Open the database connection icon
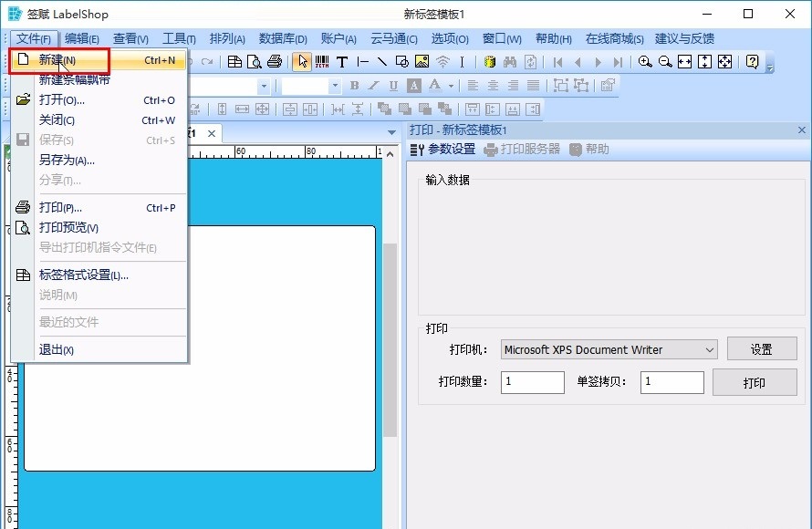The height and width of the screenshot is (529, 812). (x=488, y=61)
